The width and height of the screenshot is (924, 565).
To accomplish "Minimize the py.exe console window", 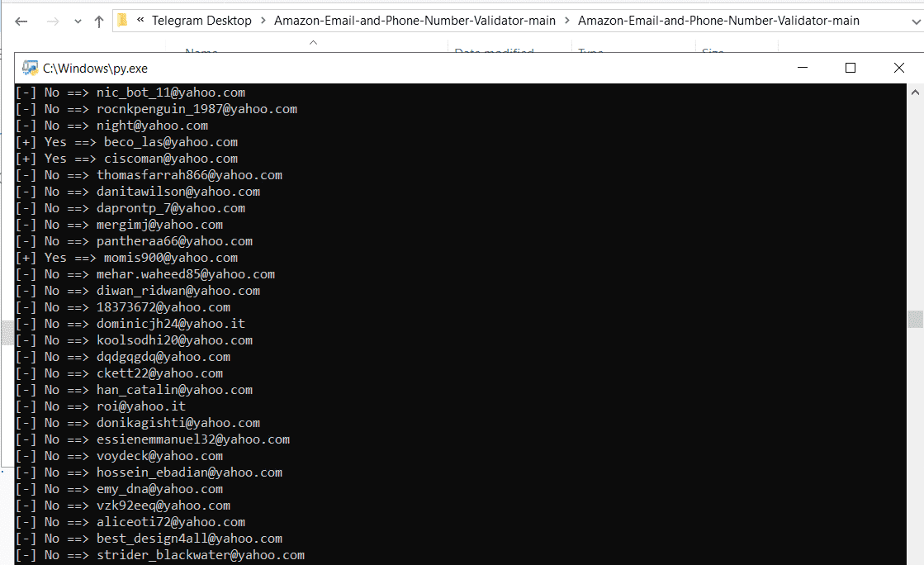I will pyautogui.click(x=801, y=69).
